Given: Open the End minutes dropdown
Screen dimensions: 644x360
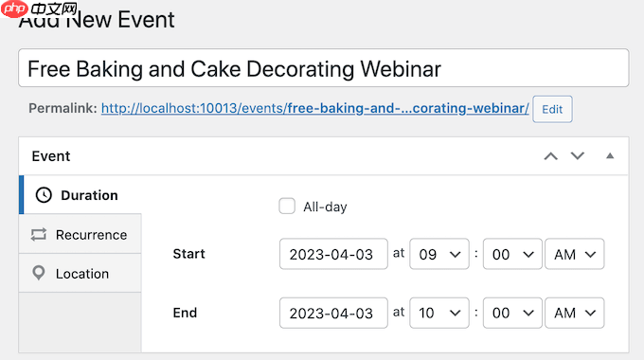Looking at the screenshot, I should click(512, 313).
